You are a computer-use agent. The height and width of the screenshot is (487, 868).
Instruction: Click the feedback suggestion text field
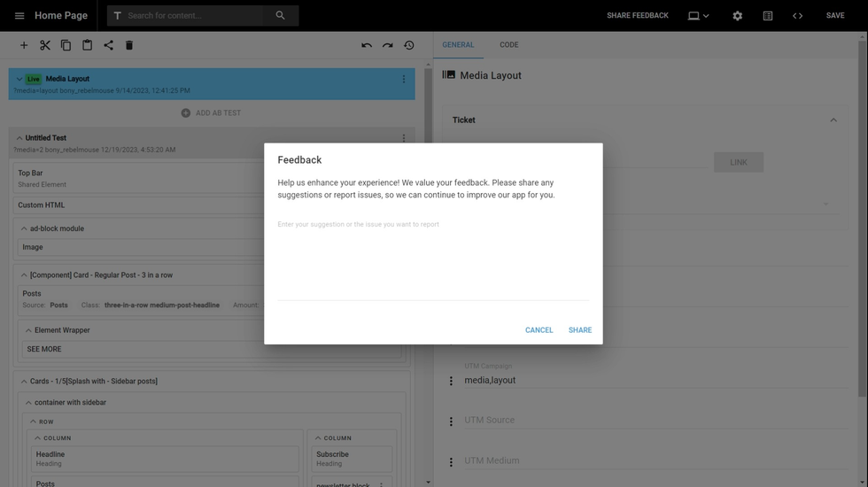tap(432, 257)
